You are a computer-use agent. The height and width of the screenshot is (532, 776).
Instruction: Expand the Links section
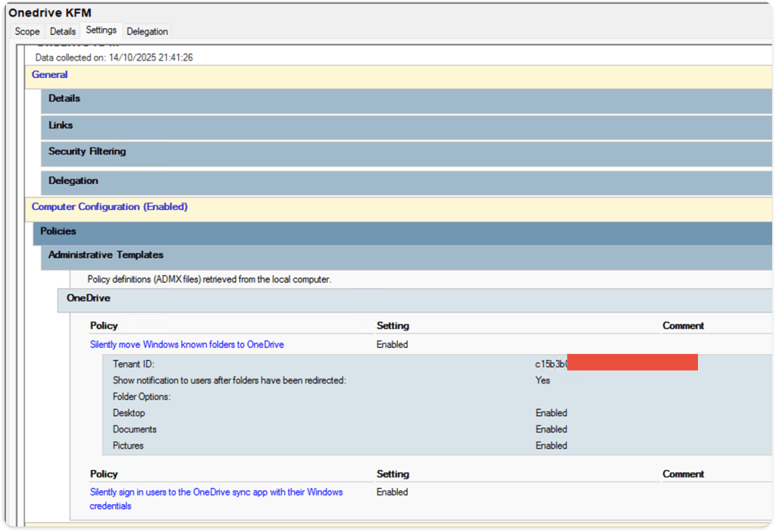tap(61, 125)
